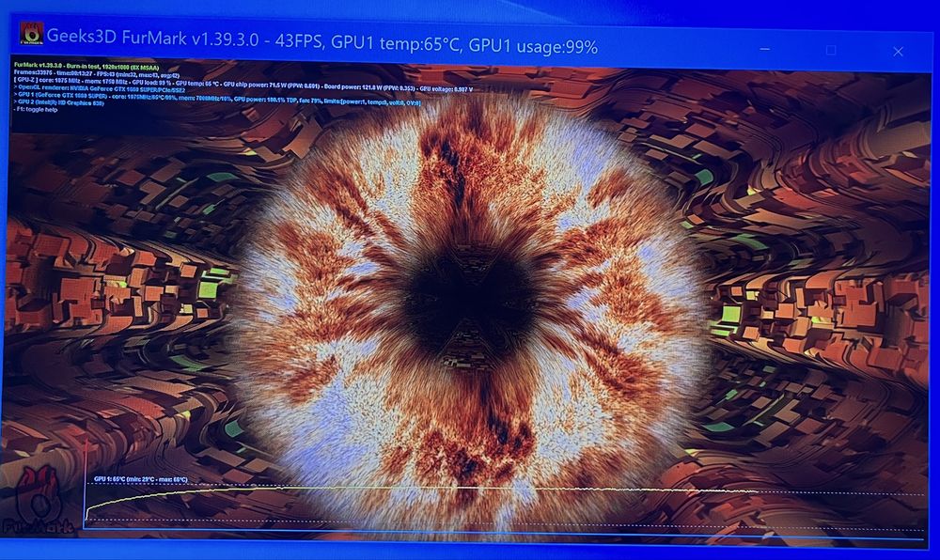Click the FurMark flame logo at bottom-left
The width and height of the screenshot is (940, 560).
click(x=38, y=501)
